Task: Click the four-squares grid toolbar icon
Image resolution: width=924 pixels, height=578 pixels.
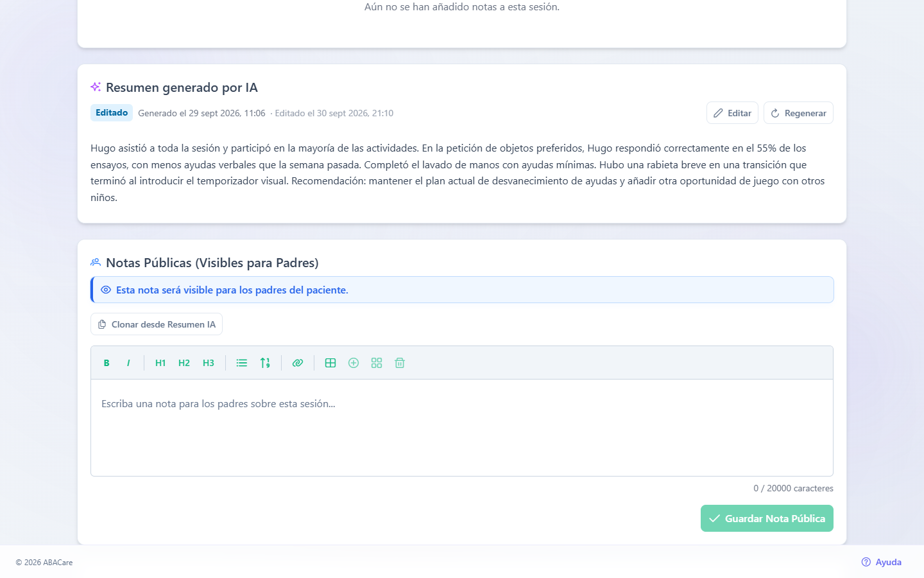Action: (377, 363)
